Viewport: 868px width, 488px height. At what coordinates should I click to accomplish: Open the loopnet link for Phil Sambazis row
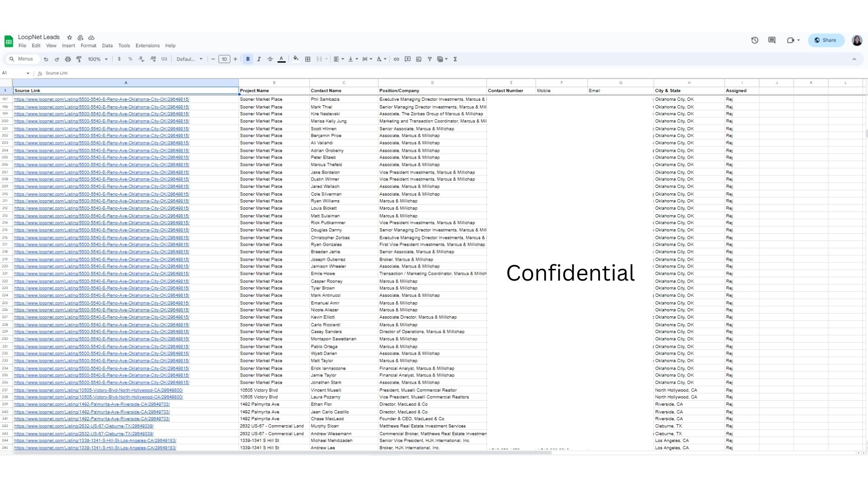pyautogui.click(x=102, y=99)
